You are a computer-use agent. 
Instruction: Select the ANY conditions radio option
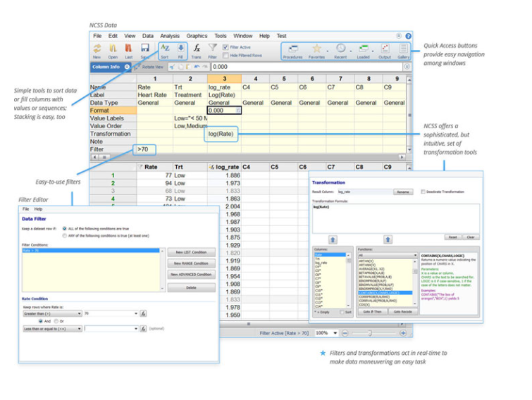pyautogui.click(x=65, y=235)
